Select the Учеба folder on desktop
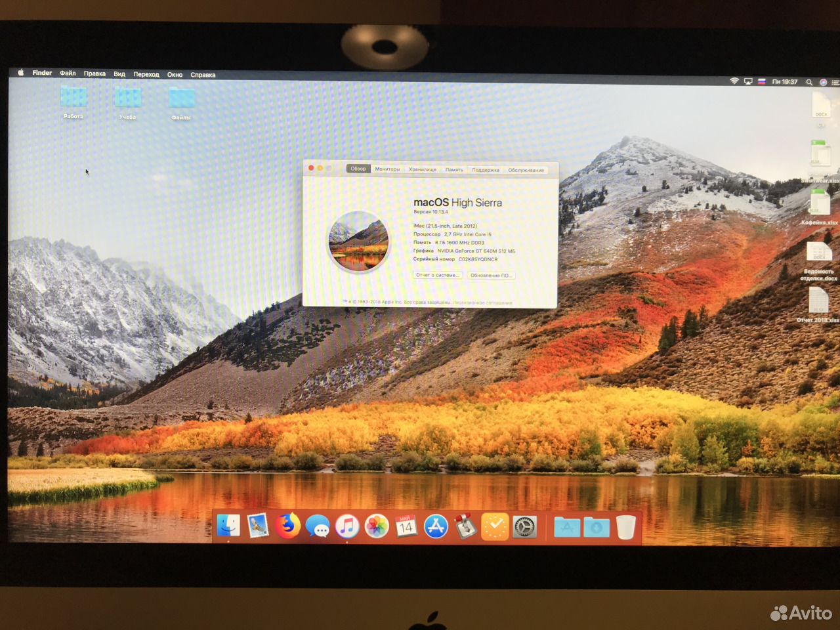 128,98
